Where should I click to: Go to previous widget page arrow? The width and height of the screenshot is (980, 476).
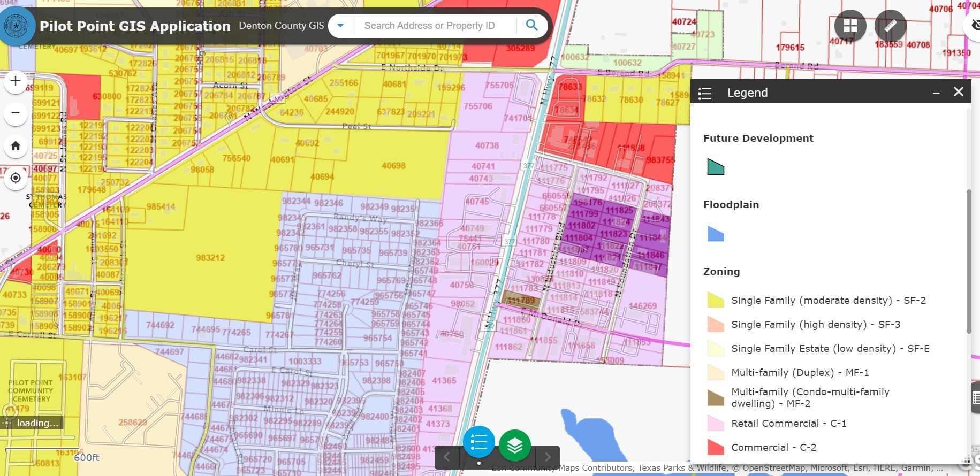[x=446, y=457]
